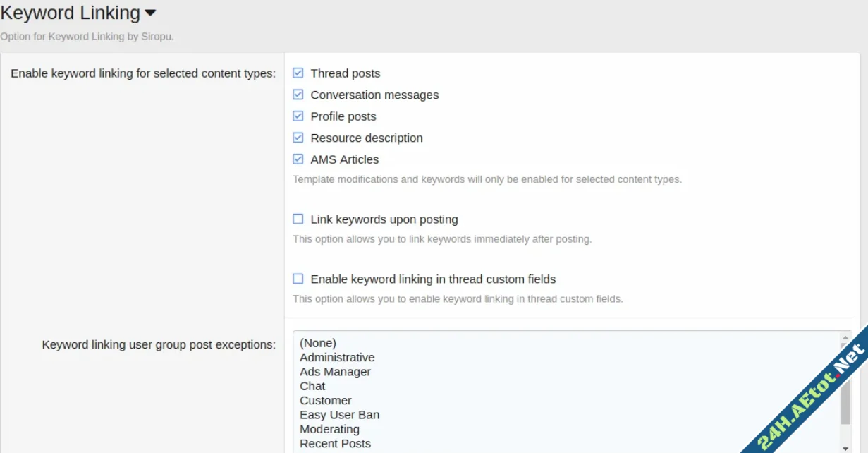Uncheck the Thread posts checkbox
The image size is (868, 453).
tap(298, 73)
